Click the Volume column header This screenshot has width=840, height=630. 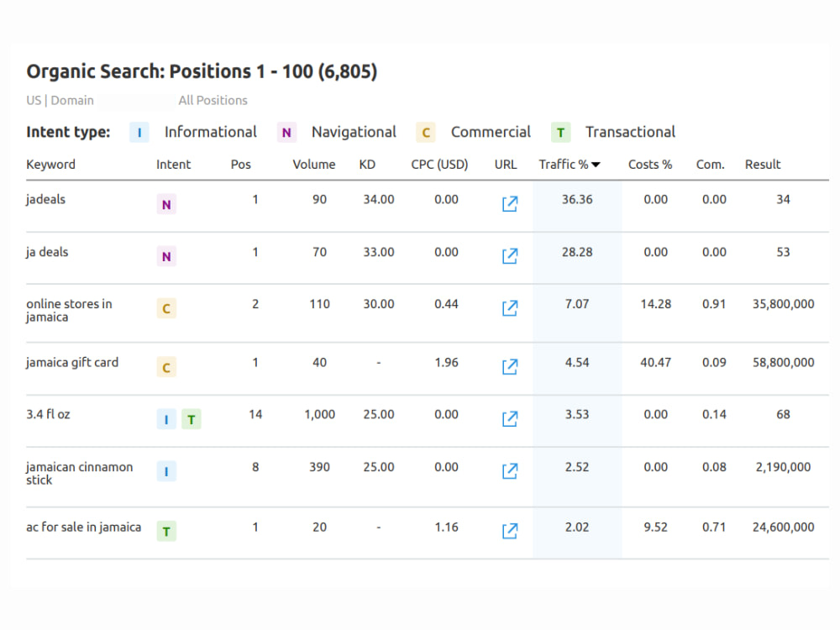[314, 165]
